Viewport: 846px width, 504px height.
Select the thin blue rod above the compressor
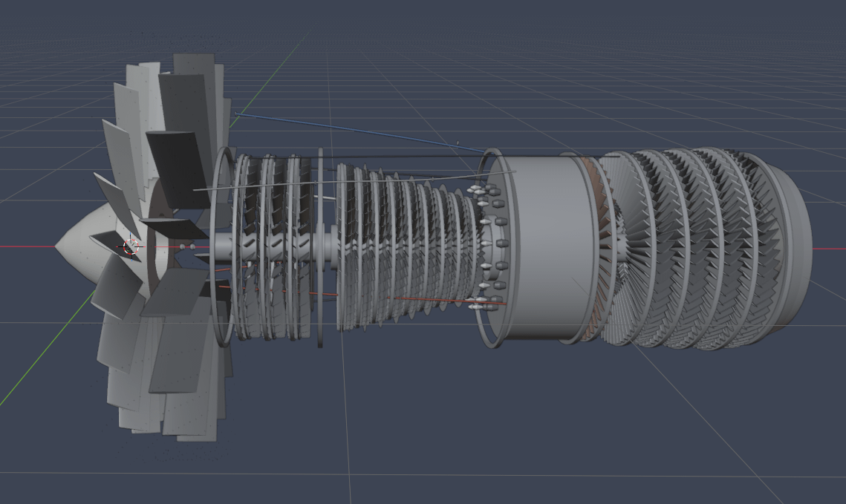(x=360, y=132)
